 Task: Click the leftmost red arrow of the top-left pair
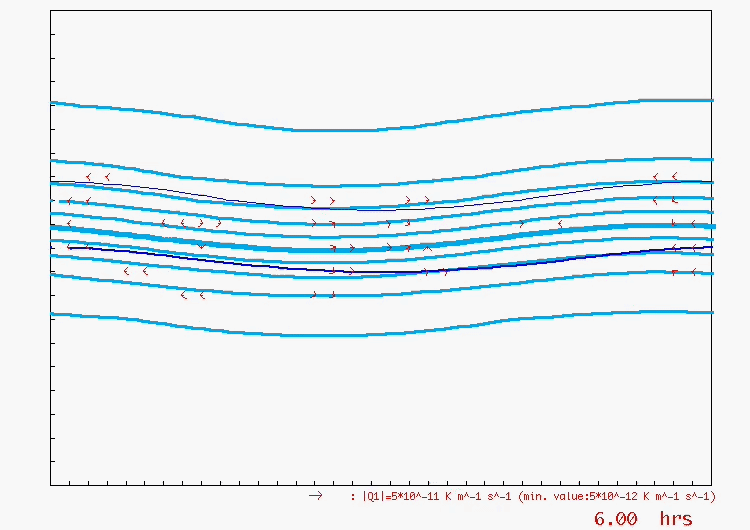point(89,177)
